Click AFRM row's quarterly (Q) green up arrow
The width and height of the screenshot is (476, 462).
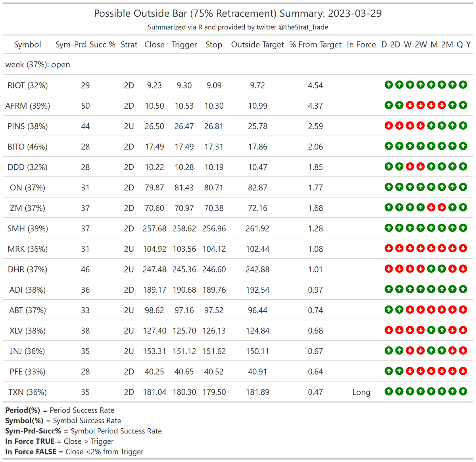pyautogui.click(x=452, y=105)
